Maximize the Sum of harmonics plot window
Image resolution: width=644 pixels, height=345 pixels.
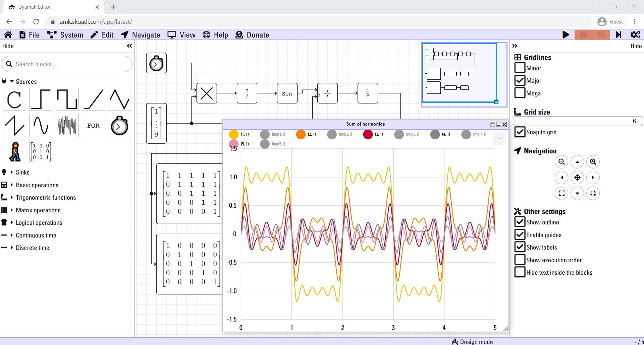click(492, 124)
